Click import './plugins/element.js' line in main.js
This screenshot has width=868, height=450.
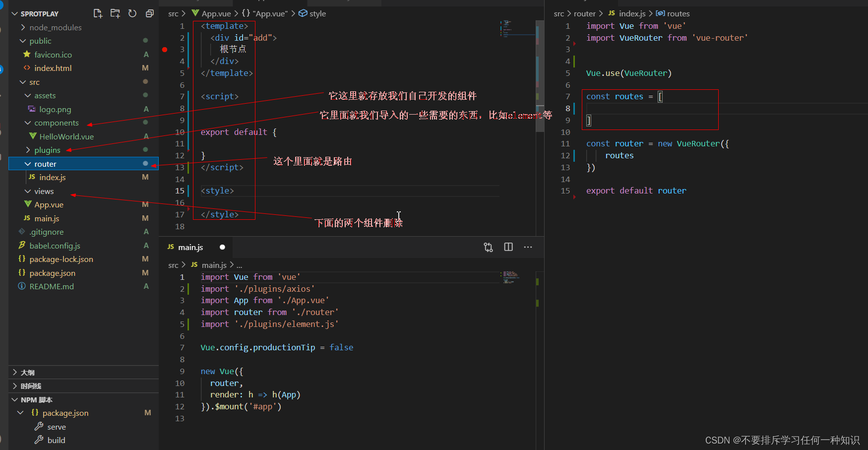(270, 324)
